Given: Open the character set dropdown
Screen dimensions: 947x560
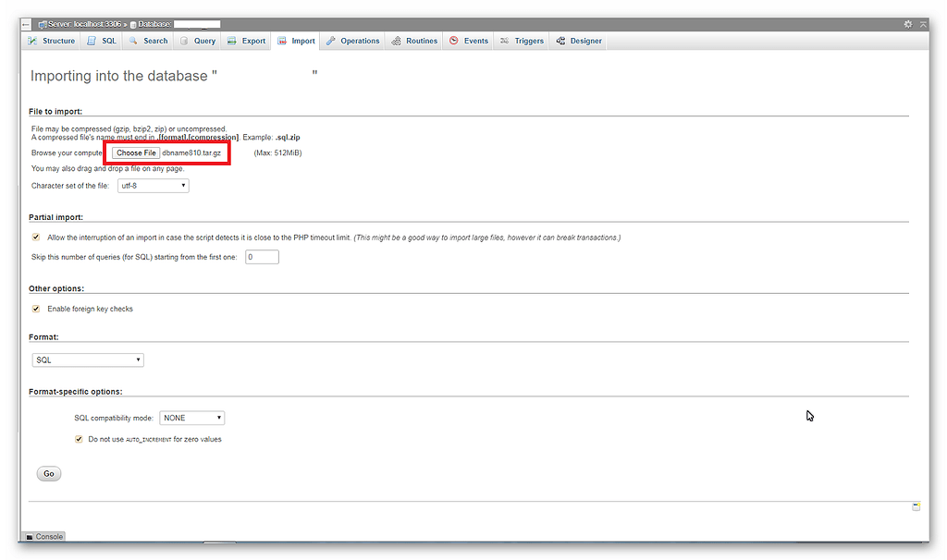Looking at the screenshot, I should [153, 185].
